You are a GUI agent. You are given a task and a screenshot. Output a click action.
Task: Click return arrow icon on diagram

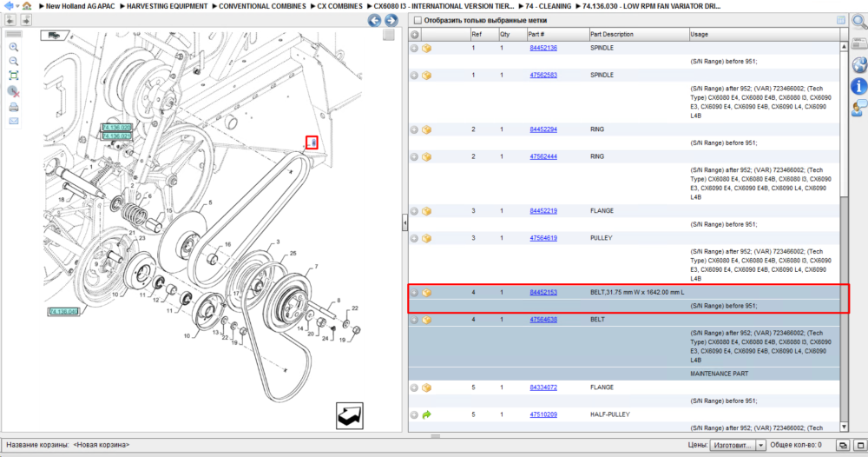click(x=350, y=415)
